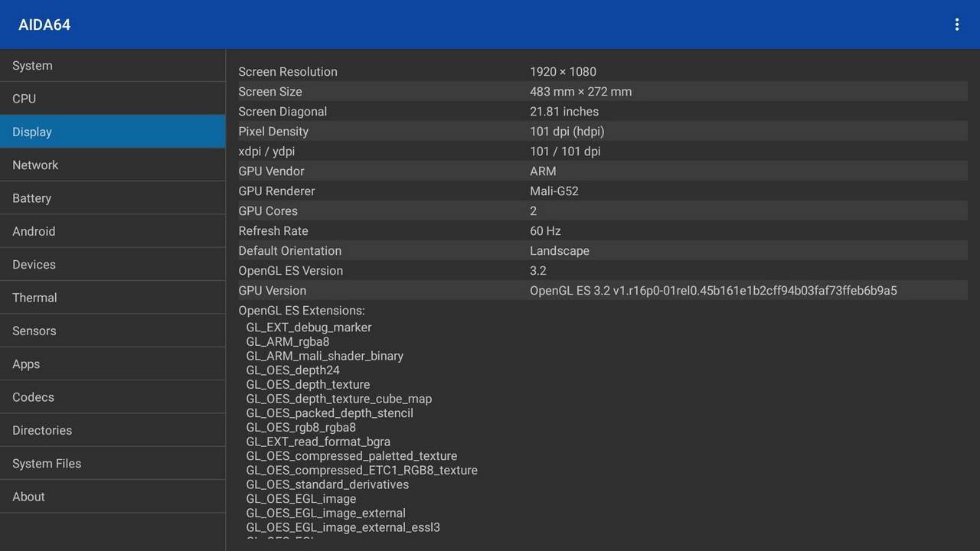The height and width of the screenshot is (551, 980).
Task: Show the Devices section
Action: pos(113,264)
